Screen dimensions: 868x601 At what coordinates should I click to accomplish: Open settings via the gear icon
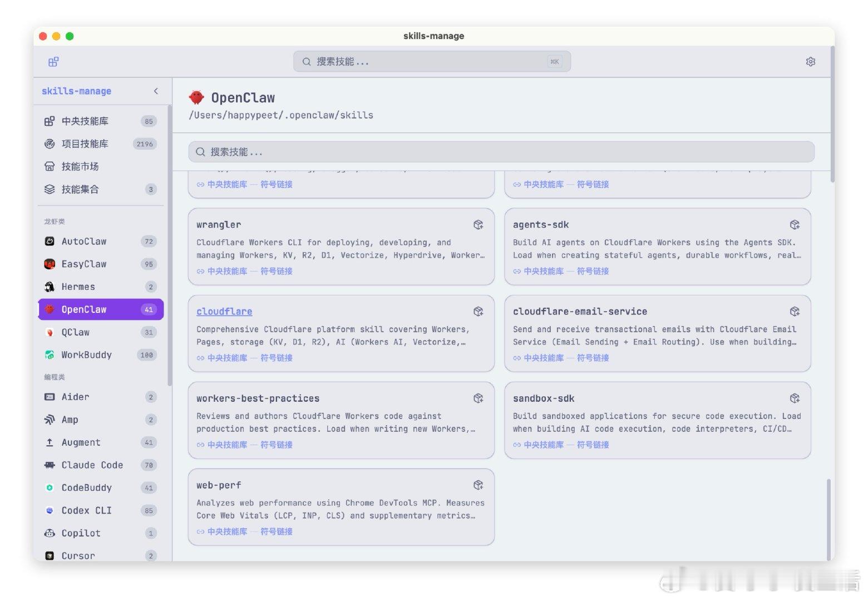(x=811, y=62)
